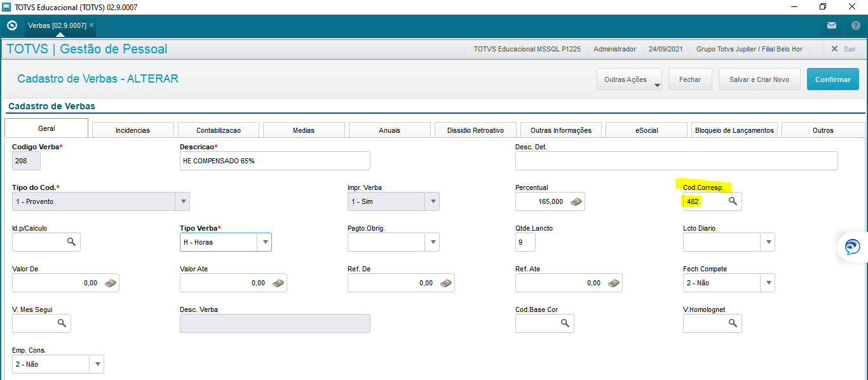The image size is (868, 380).
Task: Click the Fechar button
Action: [690, 79]
